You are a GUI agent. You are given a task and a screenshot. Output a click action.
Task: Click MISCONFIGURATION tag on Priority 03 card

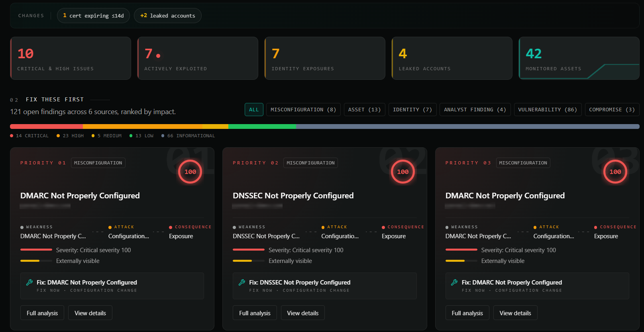coord(523,163)
